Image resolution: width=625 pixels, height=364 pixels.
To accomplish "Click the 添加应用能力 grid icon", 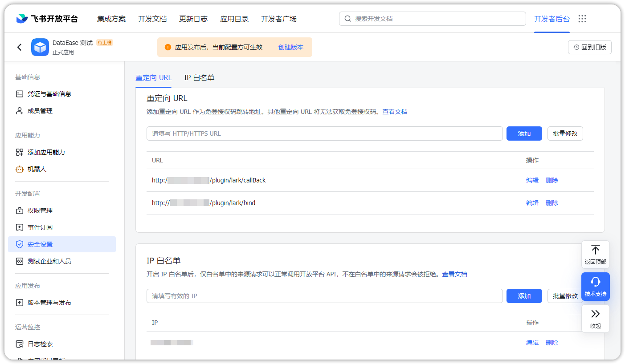I will 19,152.
